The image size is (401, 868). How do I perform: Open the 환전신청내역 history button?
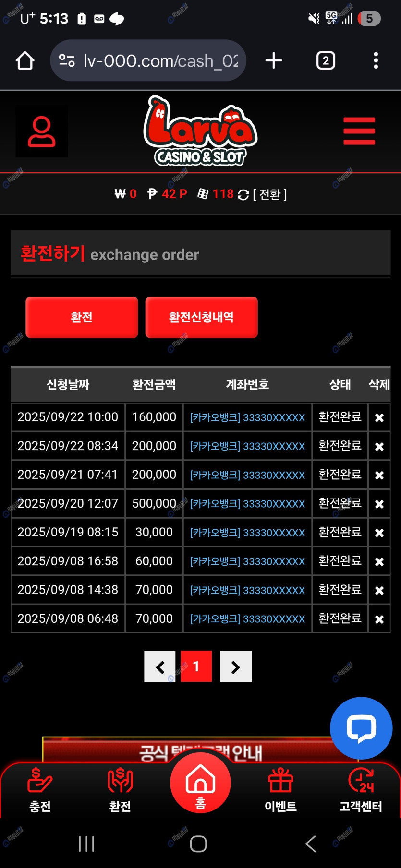click(201, 317)
